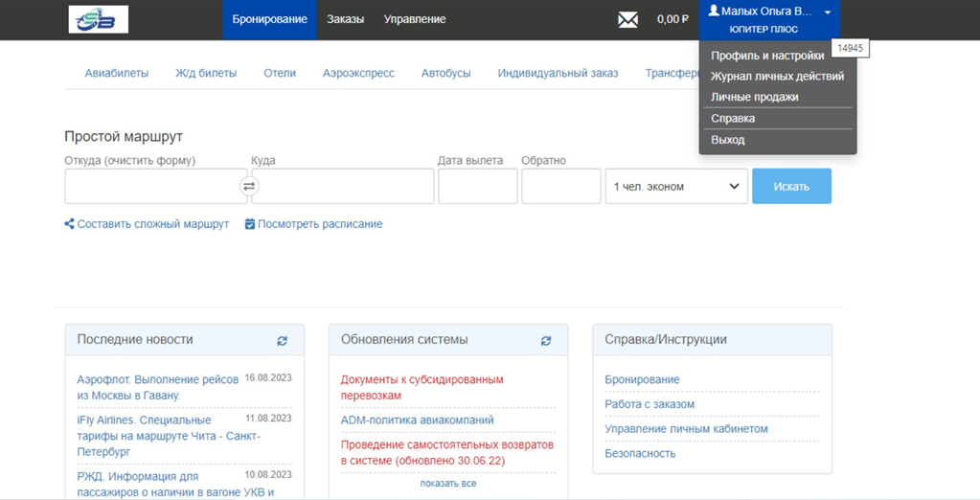Open Посмотреть расписание link
This screenshot has width=980, height=500.
point(314,224)
